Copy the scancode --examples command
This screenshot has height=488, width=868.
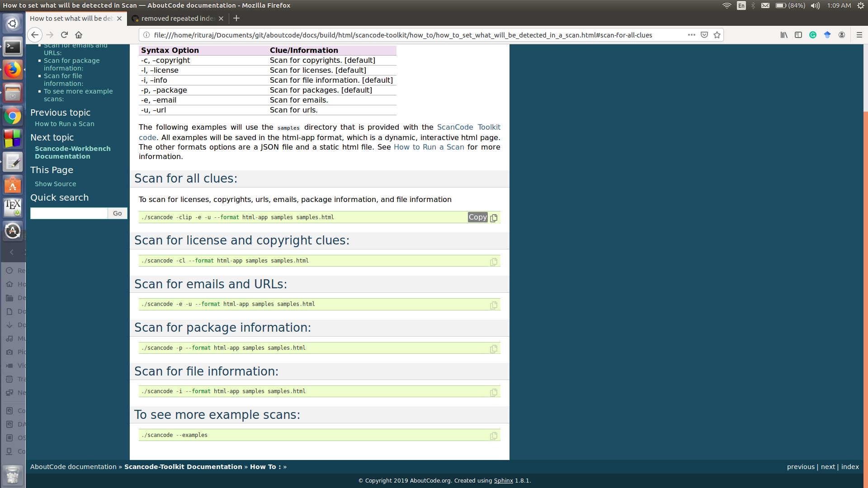494,436
